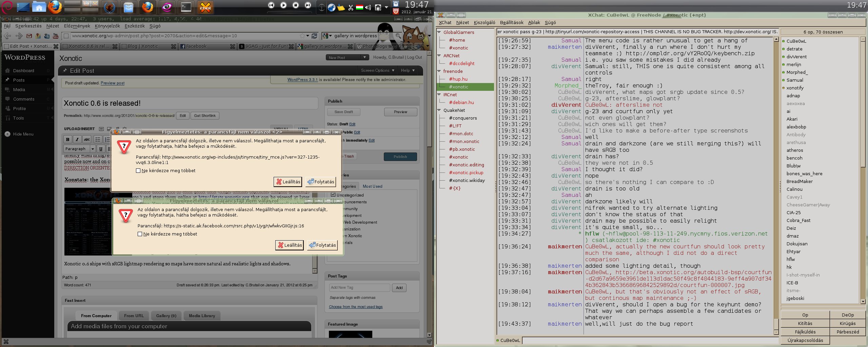868x347 pixels.
Task: Open the XChat Beállítások menu
Action: pyautogui.click(x=512, y=22)
